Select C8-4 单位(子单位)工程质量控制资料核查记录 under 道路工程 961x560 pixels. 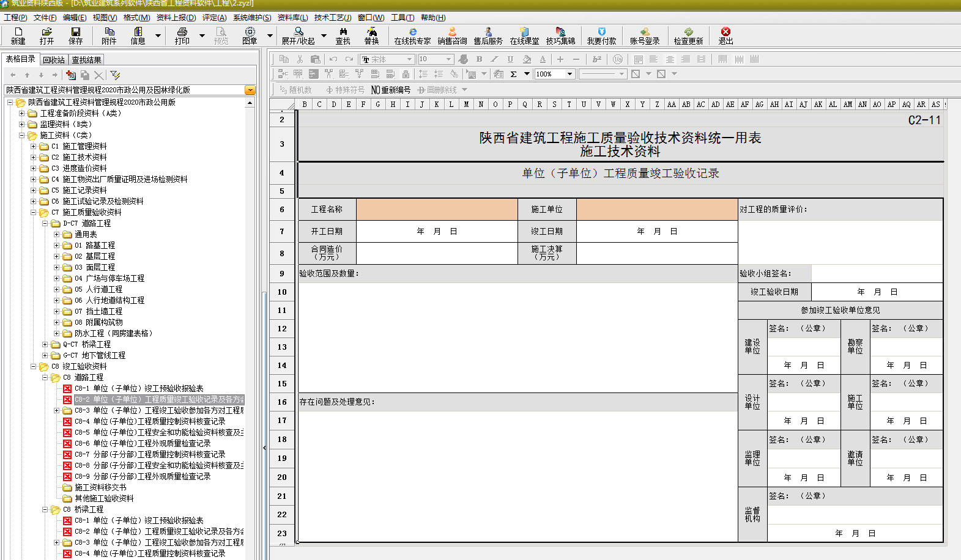(150, 421)
